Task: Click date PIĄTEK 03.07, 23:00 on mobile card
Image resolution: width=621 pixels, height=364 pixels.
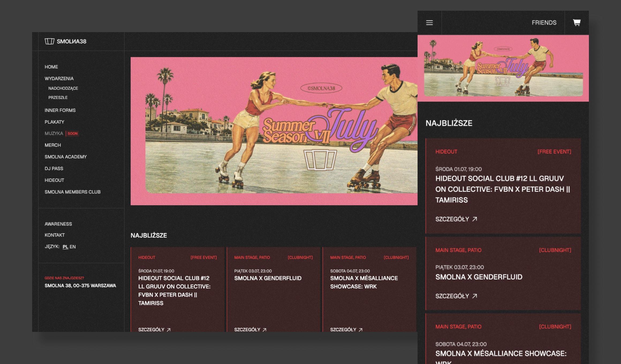Action: 459,267
